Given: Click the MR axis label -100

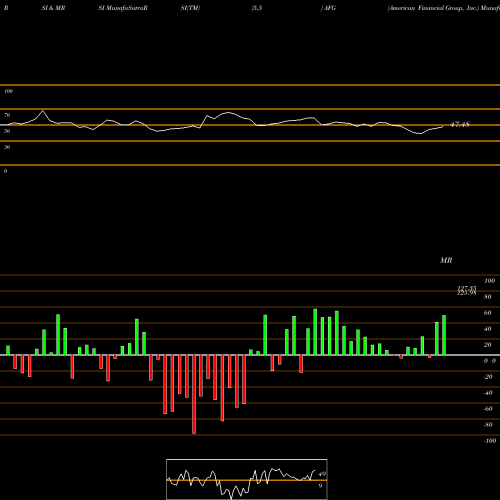Looking at the screenshot, I should coord(489,441).
